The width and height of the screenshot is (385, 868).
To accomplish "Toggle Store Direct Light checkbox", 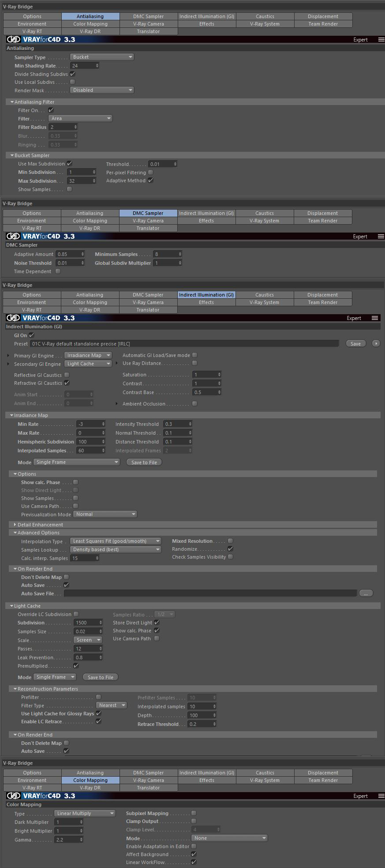I will [157, 622].
